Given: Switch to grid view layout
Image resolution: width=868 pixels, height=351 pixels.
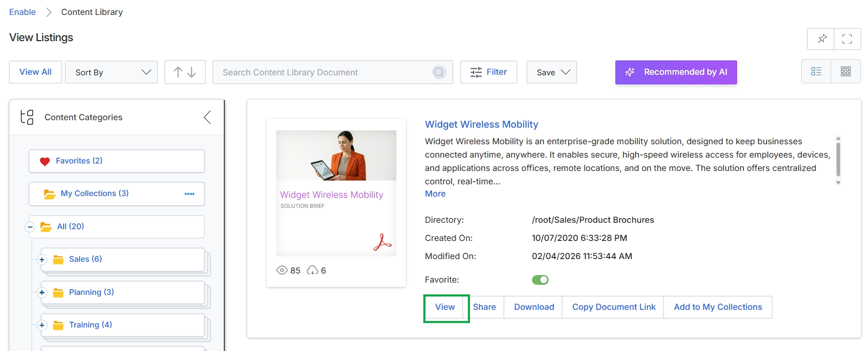Looking at the screenshot, I should point(846,72).
